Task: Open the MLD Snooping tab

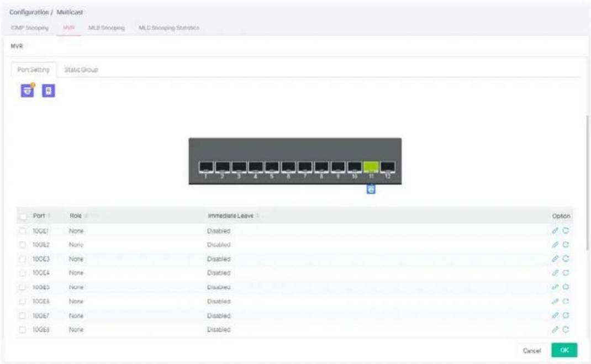Action: (107, 28)
